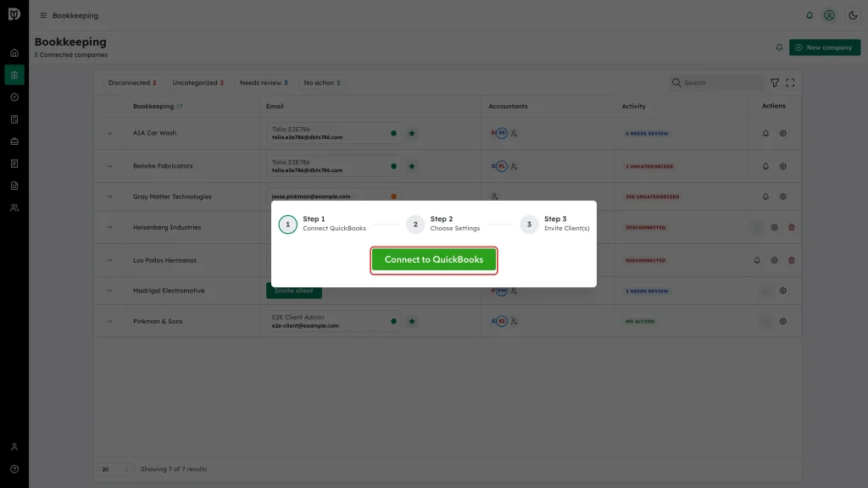
Task: Add accountant icon in A1A Car Wash row
Action: 514,133
